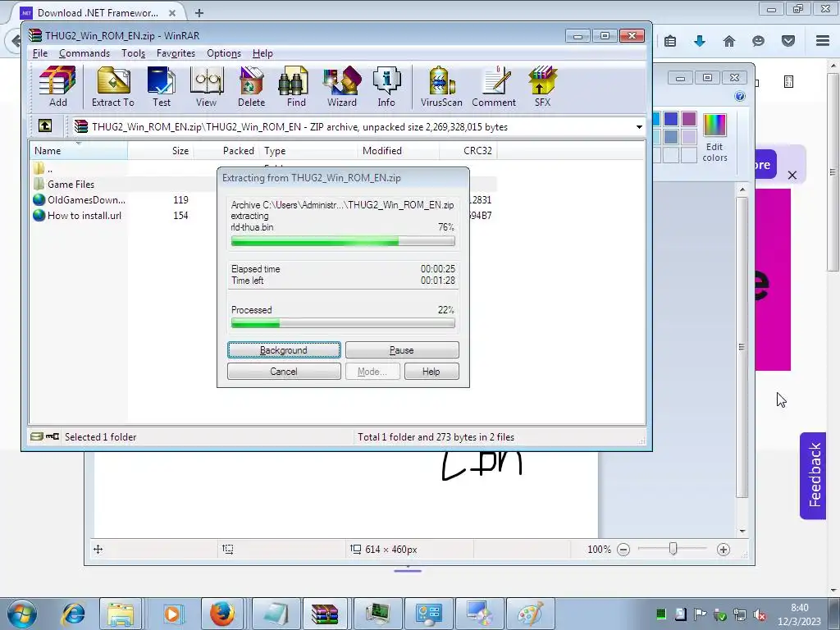840x630 pixels.
Task: Click the Paint zoom slider handle
Action: pyautogui.click(x=673, y=549)
